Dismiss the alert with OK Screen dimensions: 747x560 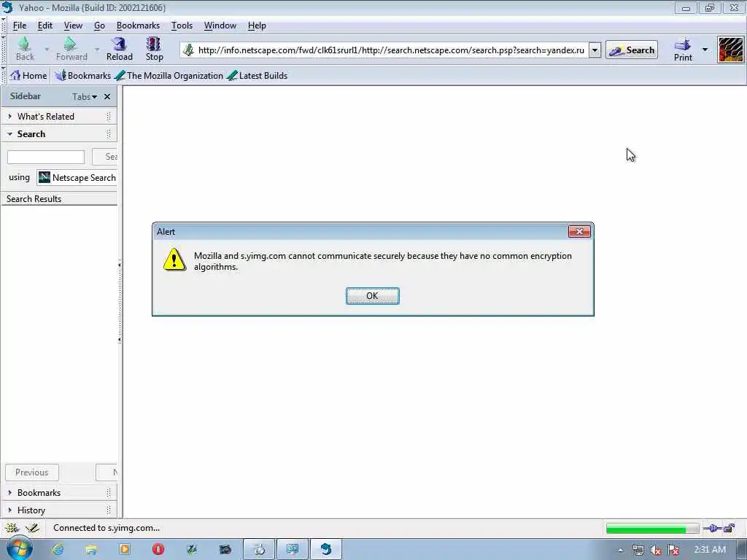(373, 296)
